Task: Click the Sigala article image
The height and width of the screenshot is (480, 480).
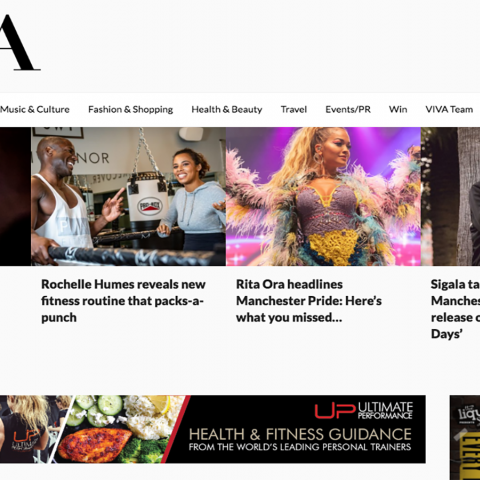Action: pyautogui.click(x=450, y=196)
